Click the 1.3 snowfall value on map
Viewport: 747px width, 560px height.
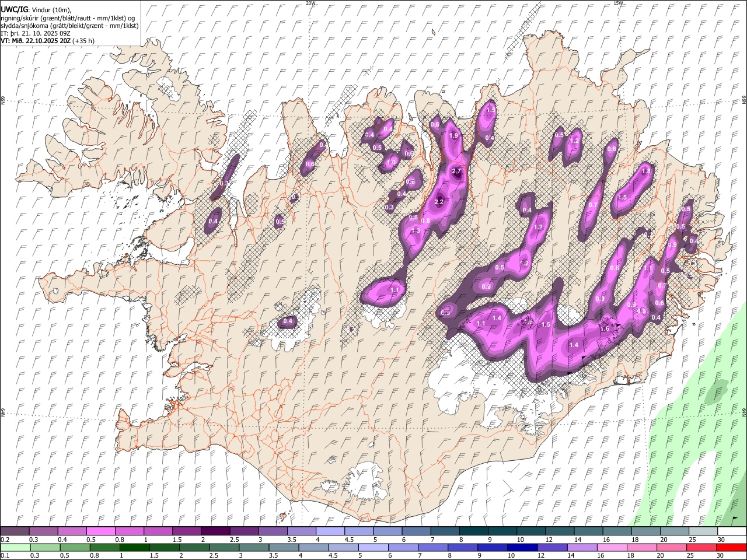point(416,231)
